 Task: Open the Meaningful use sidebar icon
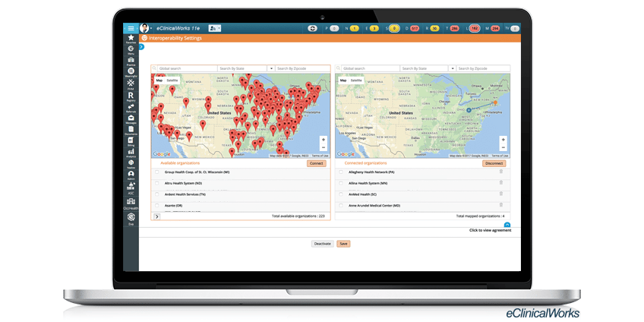point(131,72)
